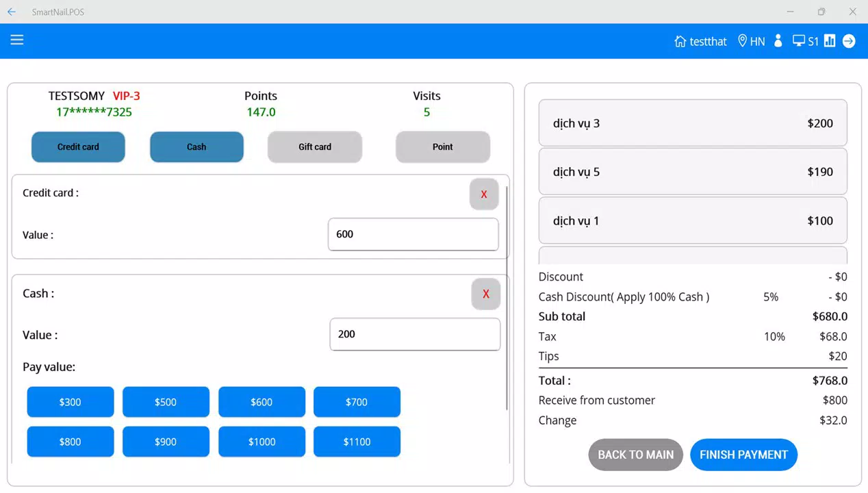Click the Tax 10% rate
868x493 pixels.
tap(774, 337)
